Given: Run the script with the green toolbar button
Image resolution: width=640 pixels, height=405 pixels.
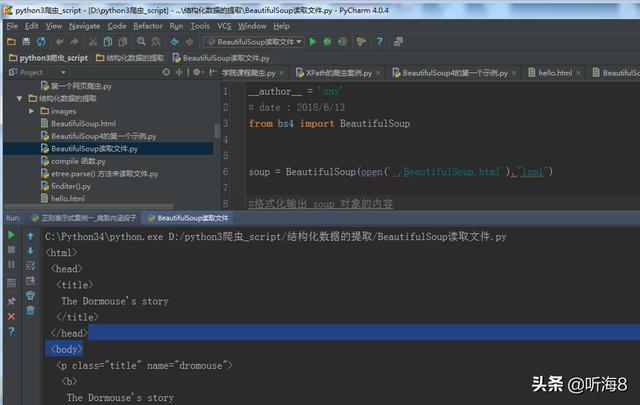Looking at the screenshot, I should tap(313, 42).
